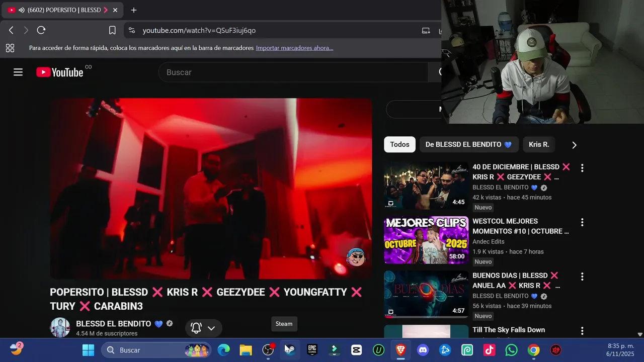Bookmark this page with bookmark icon
Image resolution: width=644 pixels, height=362 pixels.
click(112, 30)
